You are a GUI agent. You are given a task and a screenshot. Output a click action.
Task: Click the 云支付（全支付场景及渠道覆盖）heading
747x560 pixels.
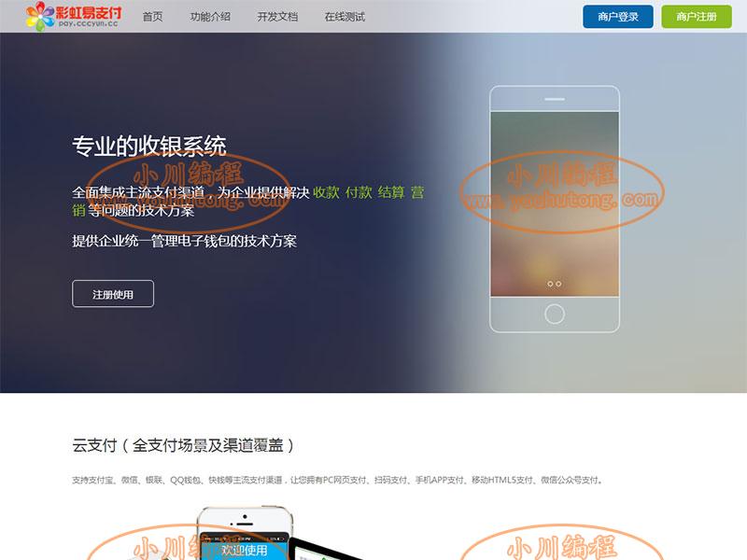tap(183, 445)
